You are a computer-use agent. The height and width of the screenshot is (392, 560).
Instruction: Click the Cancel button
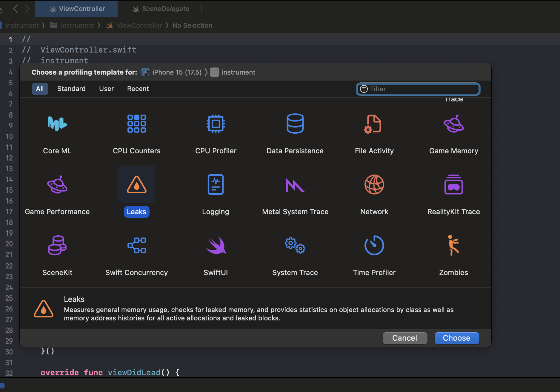[405, 338]
